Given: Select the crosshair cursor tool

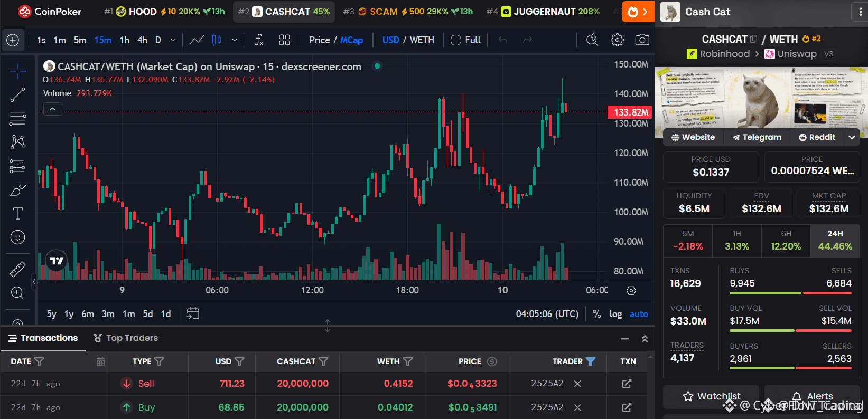Looking at the screenshot, I should [x=17, y=71].
